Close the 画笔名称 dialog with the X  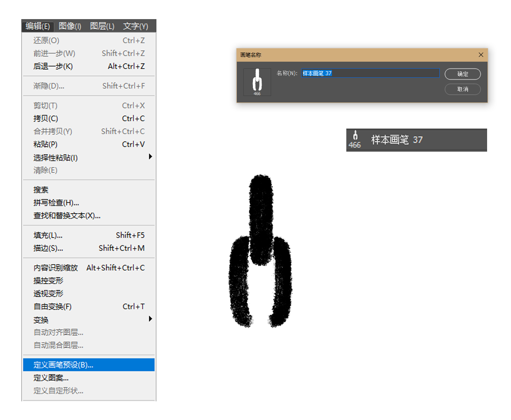481,55
